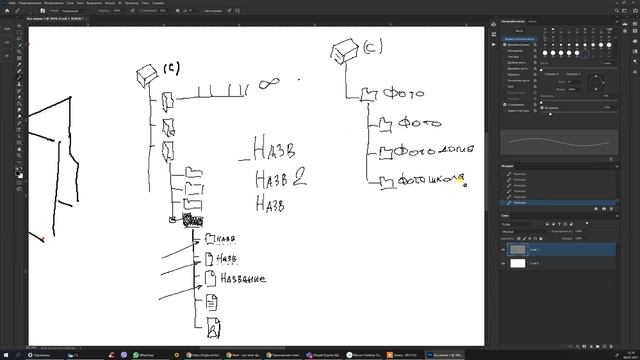The height and width of the screenshot is (360, 640).
Task: Select Слой 1 thumbnail in Layers panel
Action: (518, 249)
